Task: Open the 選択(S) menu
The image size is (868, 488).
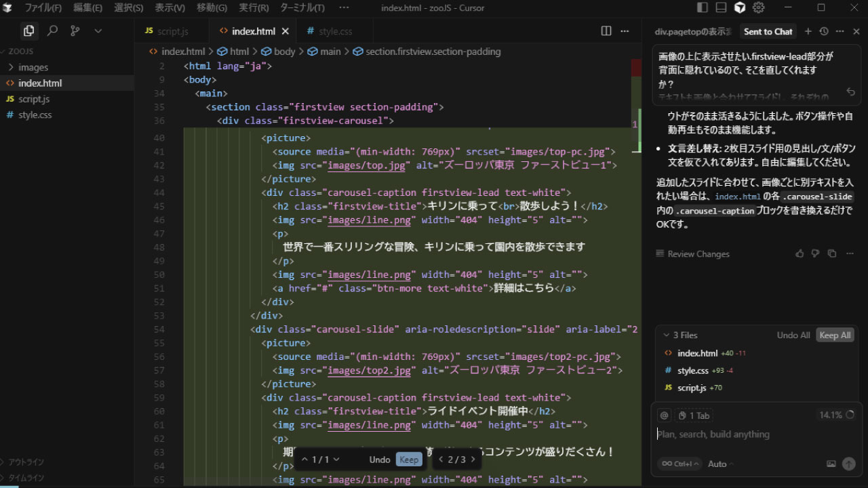Action: click(x=128, y=7)
